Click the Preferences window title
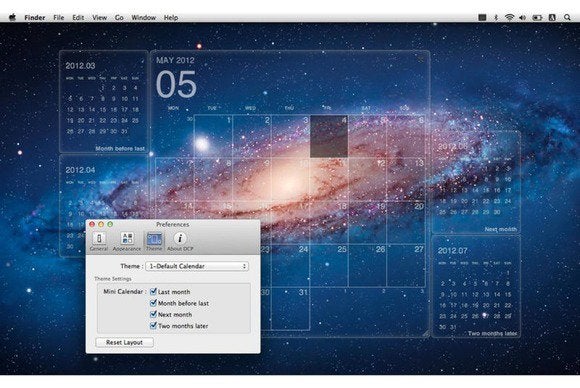The image size is (580, 388). pos(172,224)
